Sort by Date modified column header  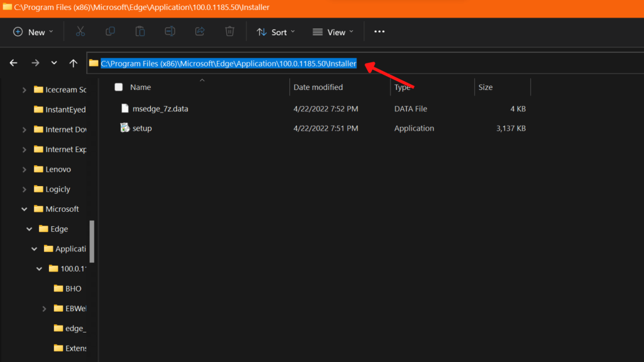click(318, 87)
